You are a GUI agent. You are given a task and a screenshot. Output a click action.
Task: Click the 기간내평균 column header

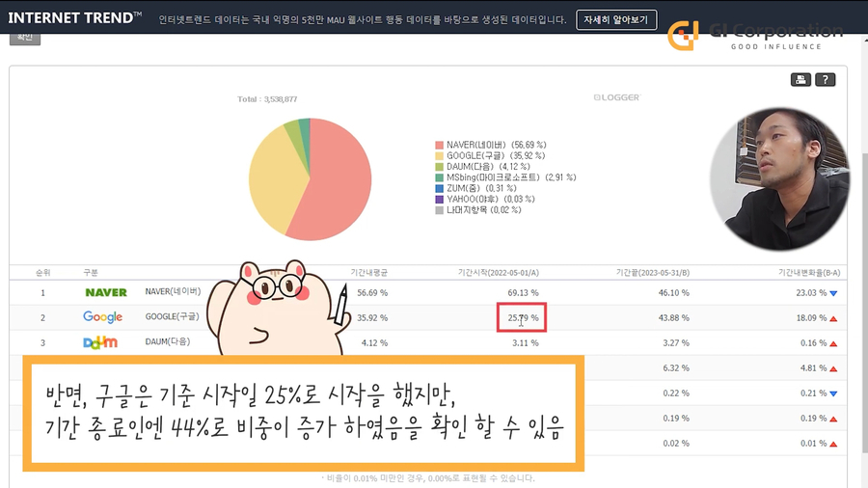[x=369, y=272]
